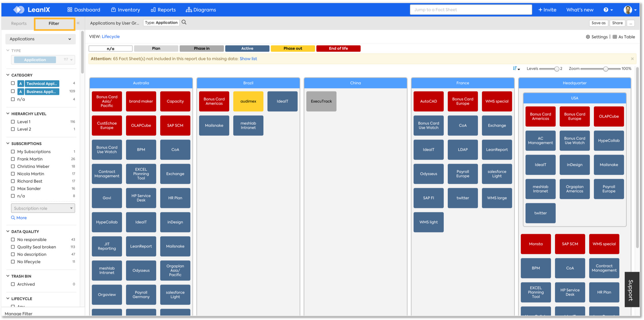Check the Technical Application category checkbox
The image size is (644, 320).
[13, 83]
